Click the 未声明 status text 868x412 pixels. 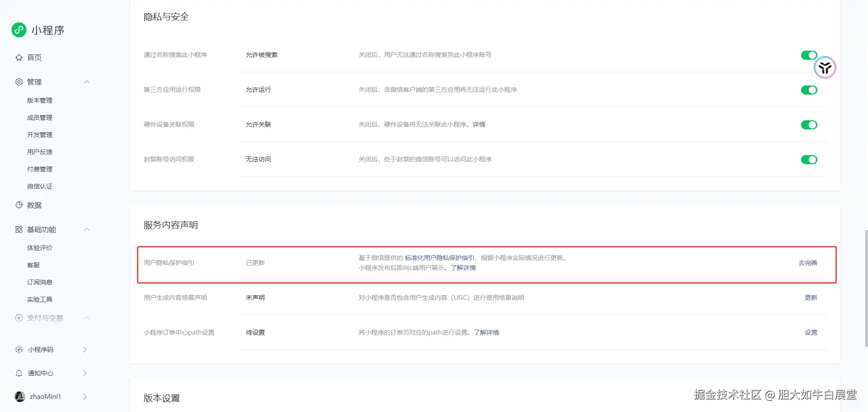[255, 298]
